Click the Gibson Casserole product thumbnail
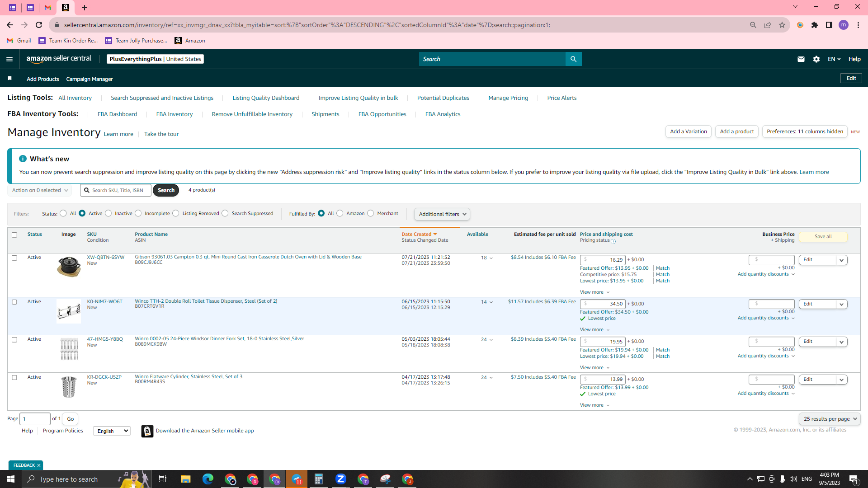 coord(69,266)
